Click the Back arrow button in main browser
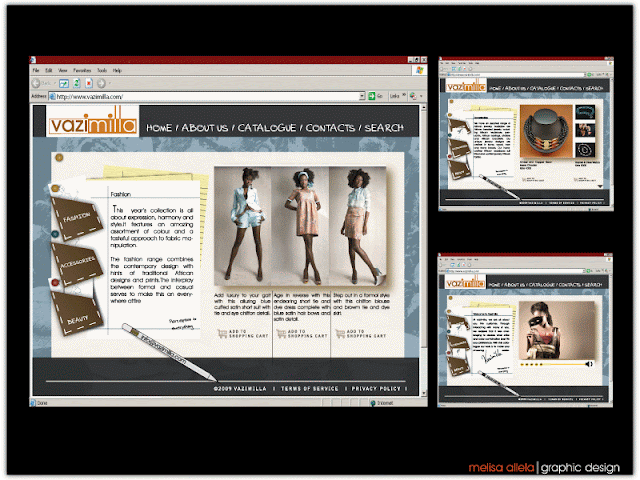Viewport: 640px width, 480px height. 36,83
